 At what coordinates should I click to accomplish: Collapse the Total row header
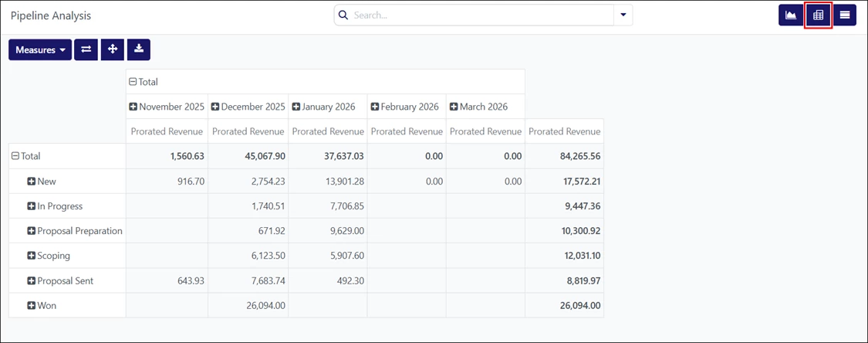pyautogui.click(x=26, y=156)
